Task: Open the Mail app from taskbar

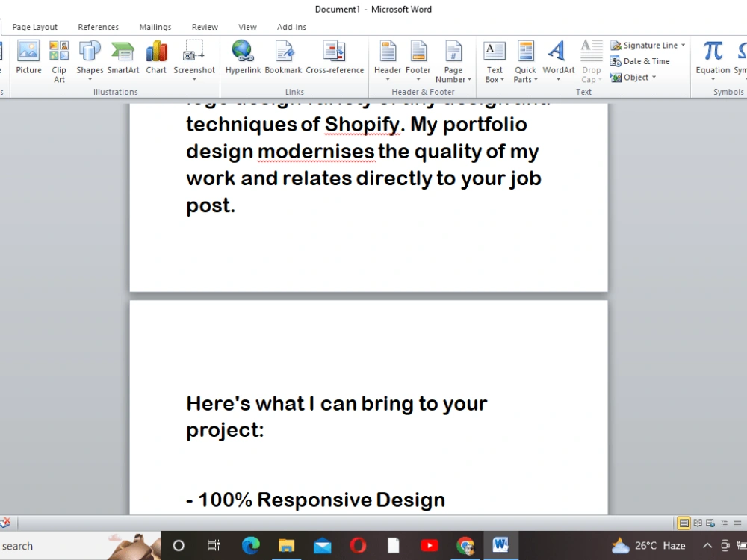Action: coord(322,546)
